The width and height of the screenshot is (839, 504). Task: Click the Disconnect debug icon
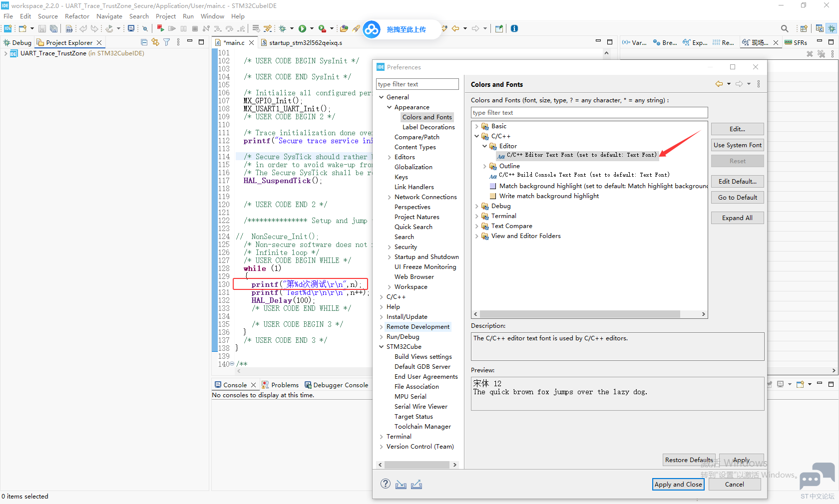(206, 29)
